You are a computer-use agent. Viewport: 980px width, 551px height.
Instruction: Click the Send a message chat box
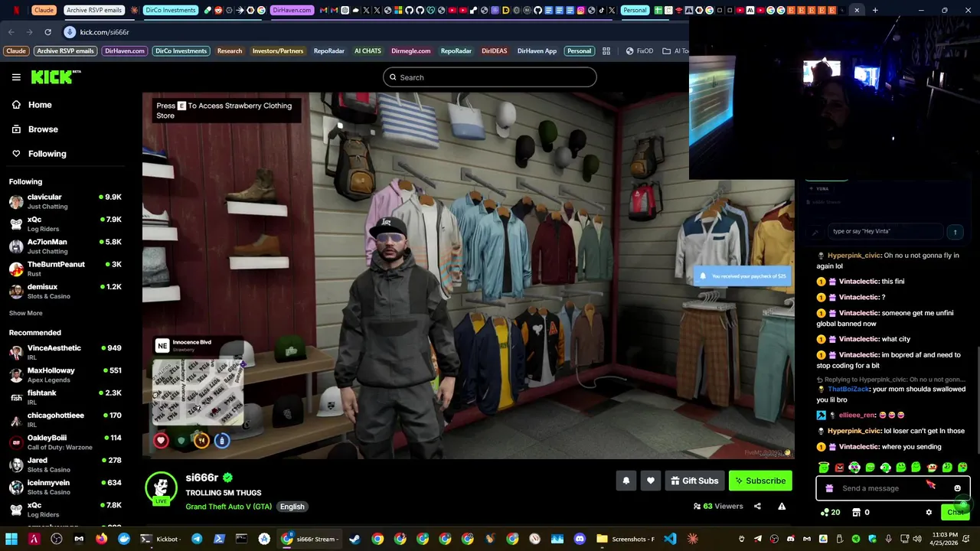[x=892, y=488]
